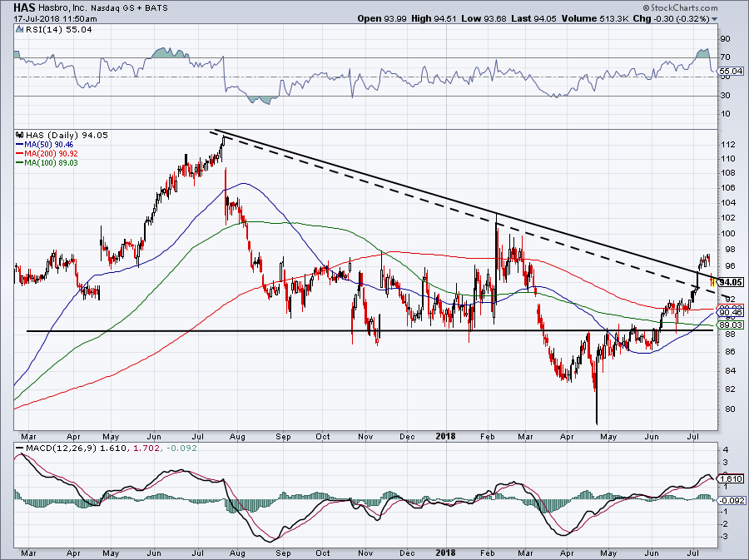Click the boxed 94.05 last-price axis tag
The height and width of the screenshot is (560, 749).
coord(731,283)
